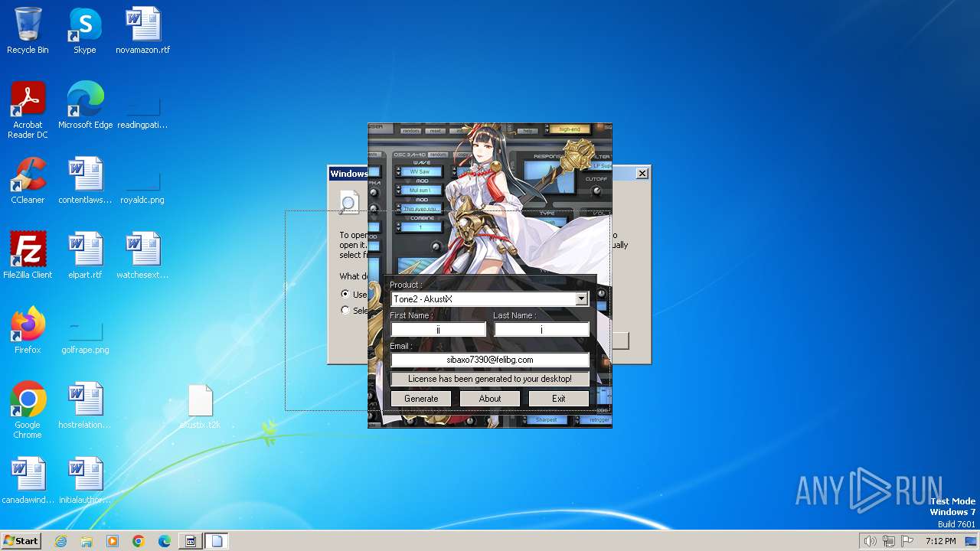Screen dimensions: 980x551
Task: Select the novamazon.rtf desktop file
Action: pyautogui.click(x=143, y=31)
